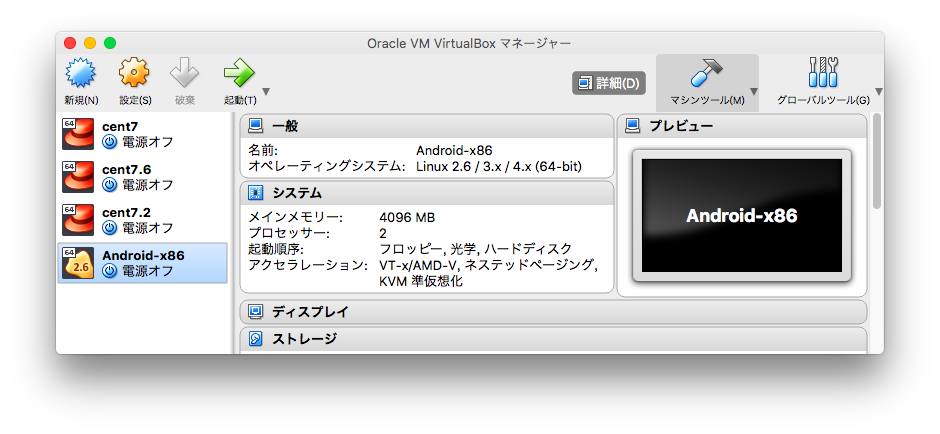
Task: Click the オペレーティングシステム label
Action: [x=327, y=166]
